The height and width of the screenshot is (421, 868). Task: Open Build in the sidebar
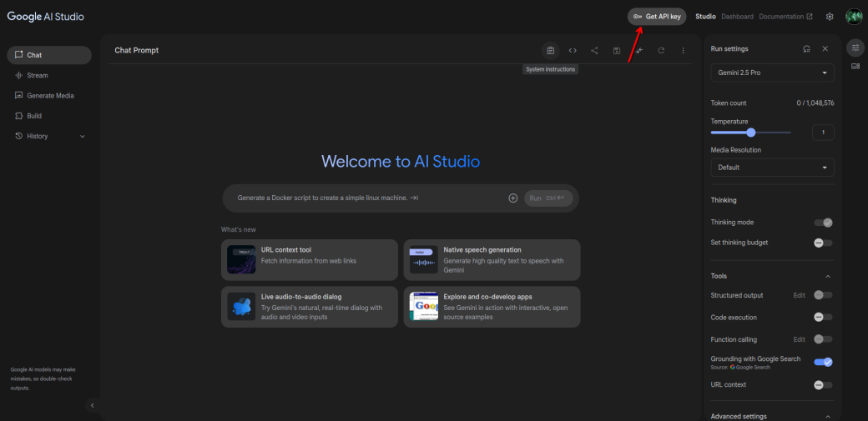pos(49,116)
